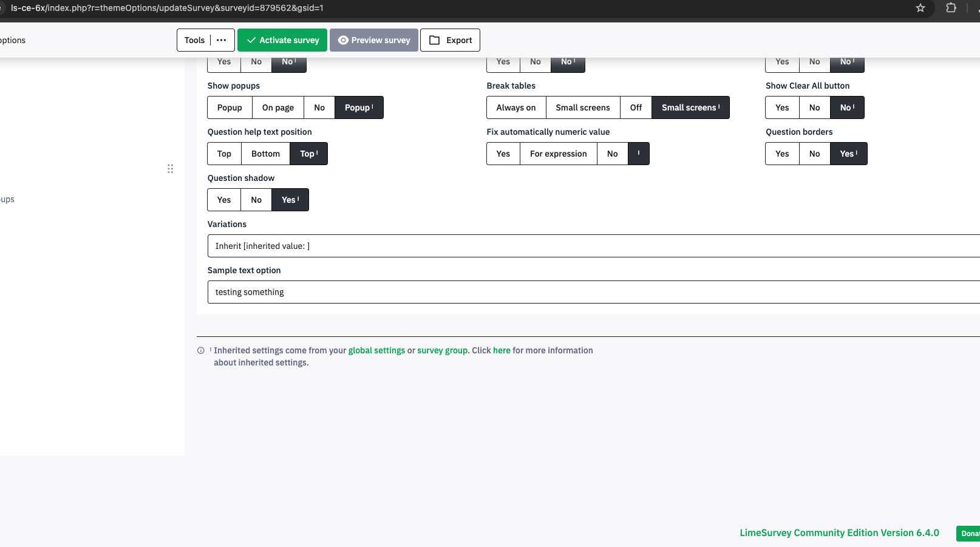Open the browser extensions puzzle icon
Viewport: 980px width, 547px height.
[x=951, y=8]
